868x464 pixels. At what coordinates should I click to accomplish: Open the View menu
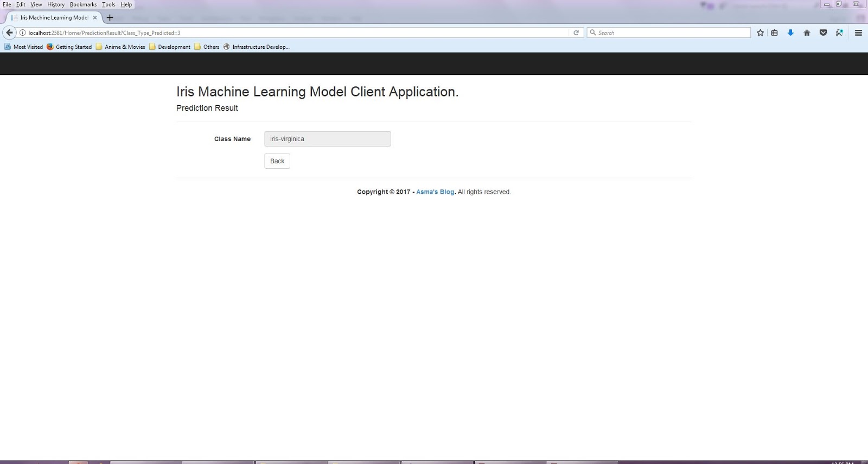pos(36,4)
